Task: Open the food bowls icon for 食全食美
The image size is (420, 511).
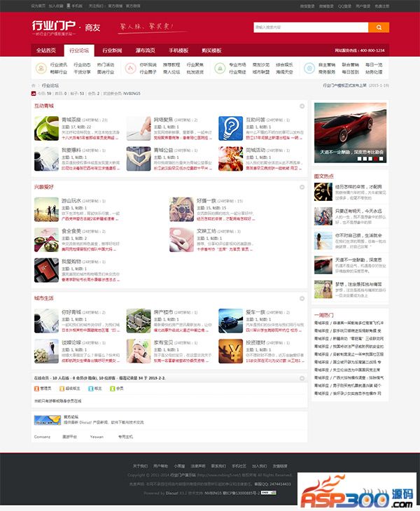Action: [46, 240]
